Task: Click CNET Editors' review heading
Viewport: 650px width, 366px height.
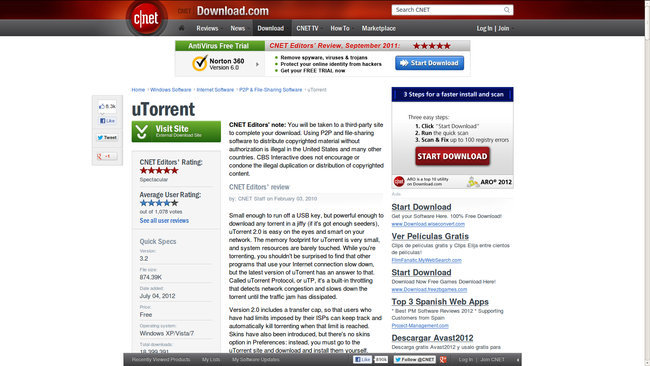Action: [259, 187]
